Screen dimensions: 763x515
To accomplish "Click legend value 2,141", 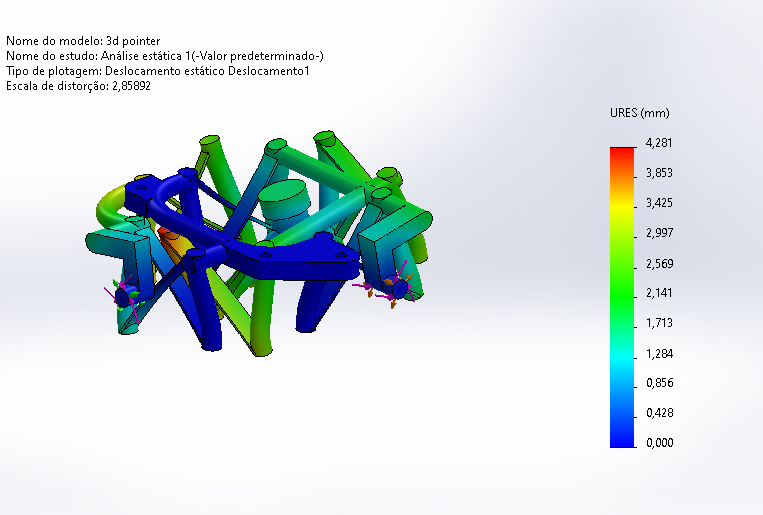I will coord(659,293).
